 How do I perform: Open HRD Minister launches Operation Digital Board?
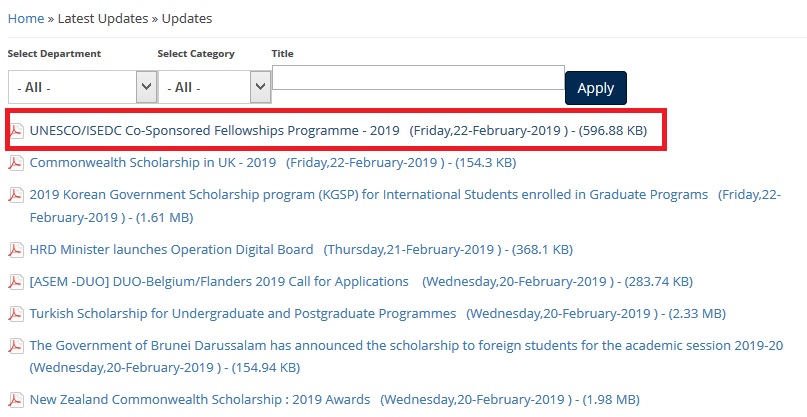point(171,249)
